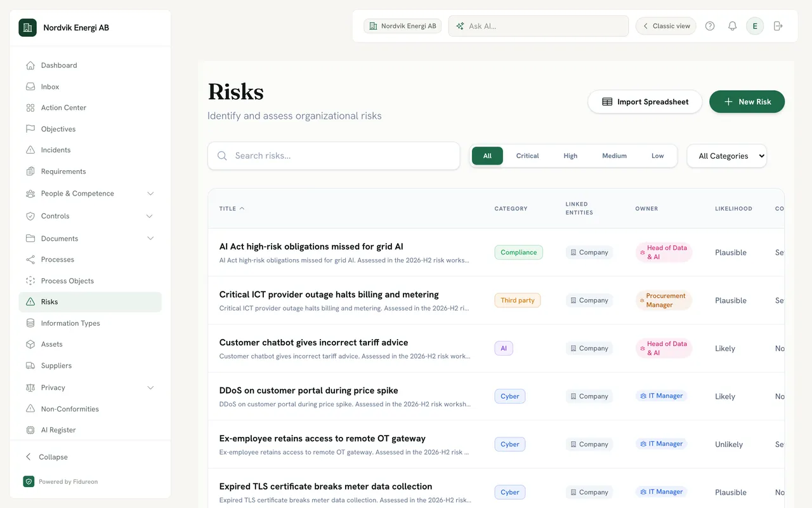Viewport: 812px width, 508px height.
Task: Click the Suppliers truck icon
Action: 30,366
